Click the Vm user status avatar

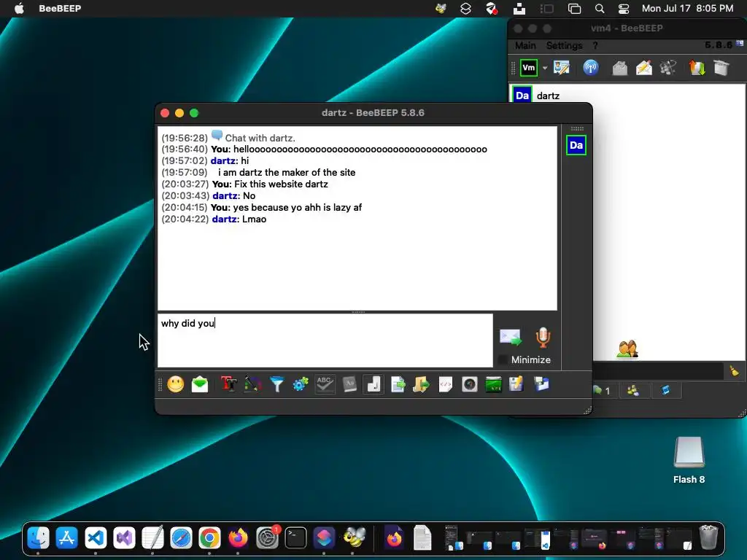[x=529, y=68]
